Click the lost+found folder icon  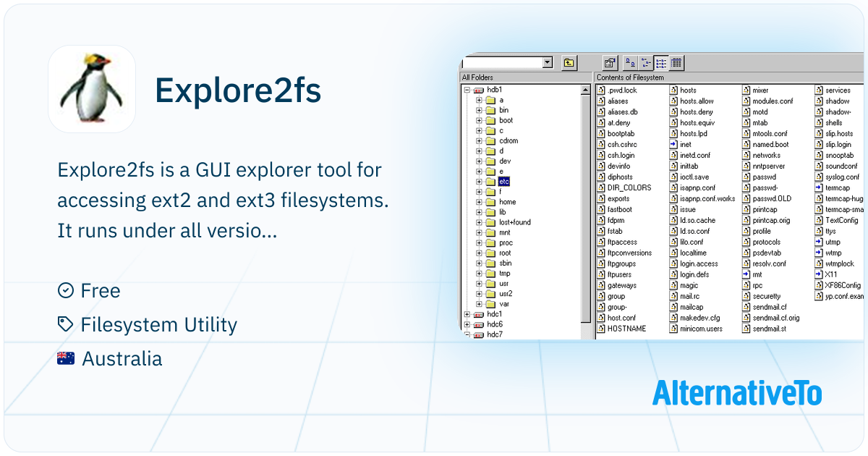click(490, 222)
